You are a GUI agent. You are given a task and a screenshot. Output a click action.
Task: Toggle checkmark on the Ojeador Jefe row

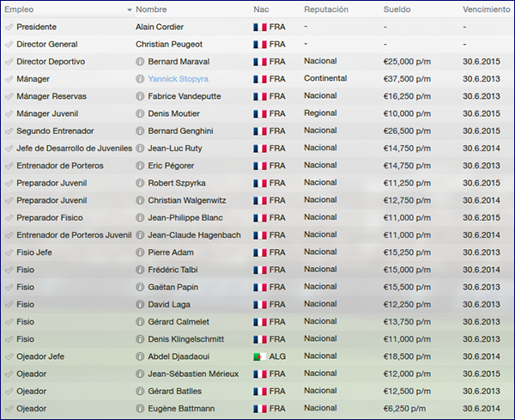[9, 356]
